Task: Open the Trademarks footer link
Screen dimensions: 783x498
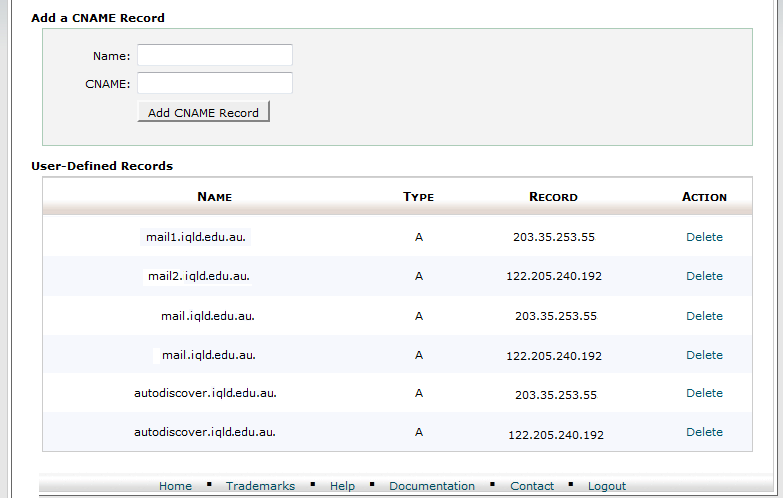Action: coord(260,486)
